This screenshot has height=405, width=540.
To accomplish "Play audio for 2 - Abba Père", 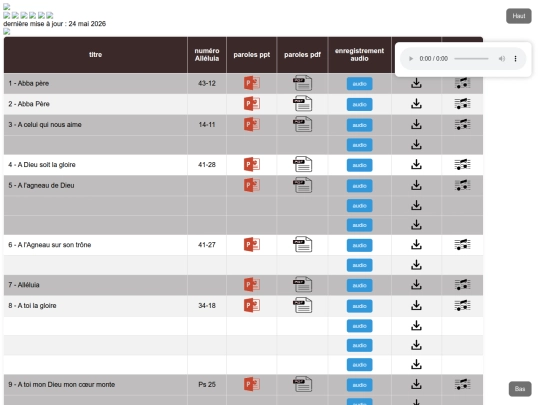I will pos(359,104).
